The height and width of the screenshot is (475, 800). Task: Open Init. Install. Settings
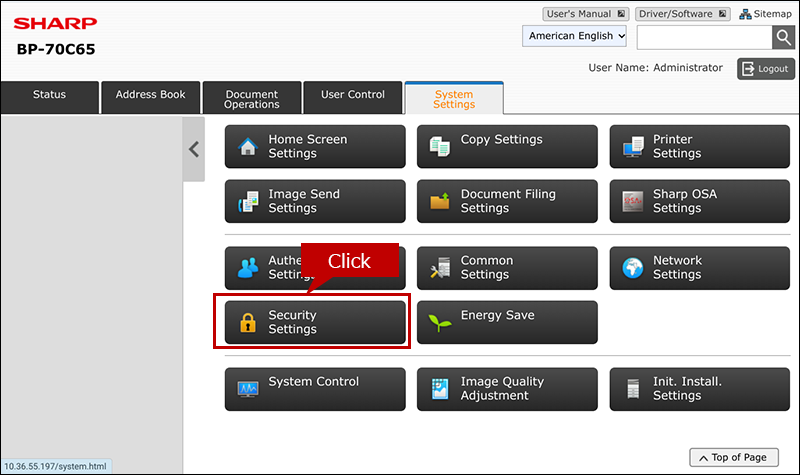click(x=699, y=389)
